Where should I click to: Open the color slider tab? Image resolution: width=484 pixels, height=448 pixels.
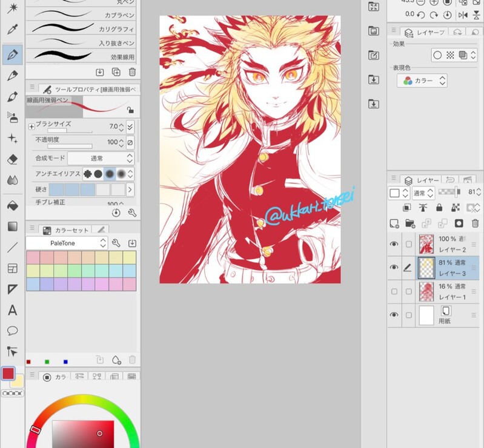(x=79, y=376)
